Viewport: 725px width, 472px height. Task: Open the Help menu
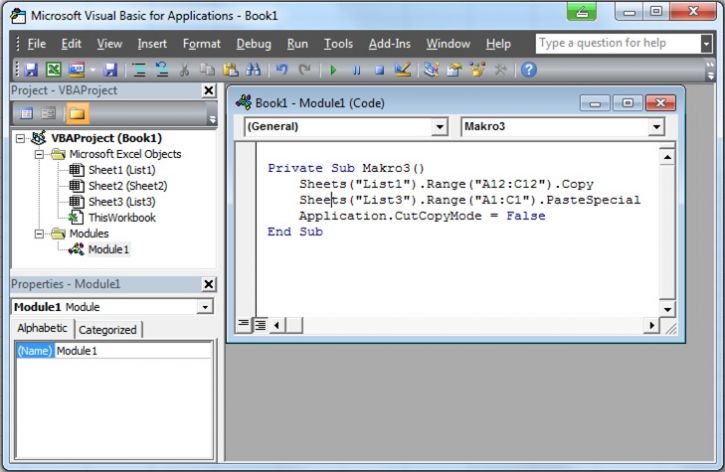coord(498,44)
